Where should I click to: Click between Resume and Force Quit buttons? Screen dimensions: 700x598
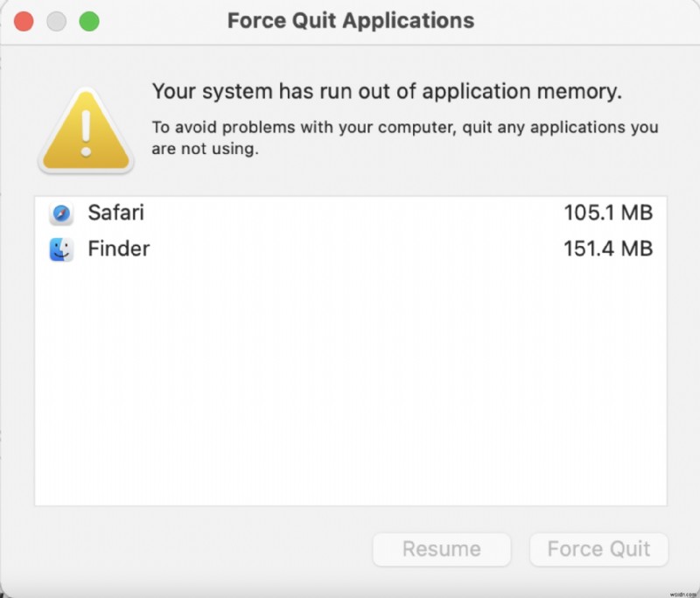pyautogui.click(x=521, y=549)
